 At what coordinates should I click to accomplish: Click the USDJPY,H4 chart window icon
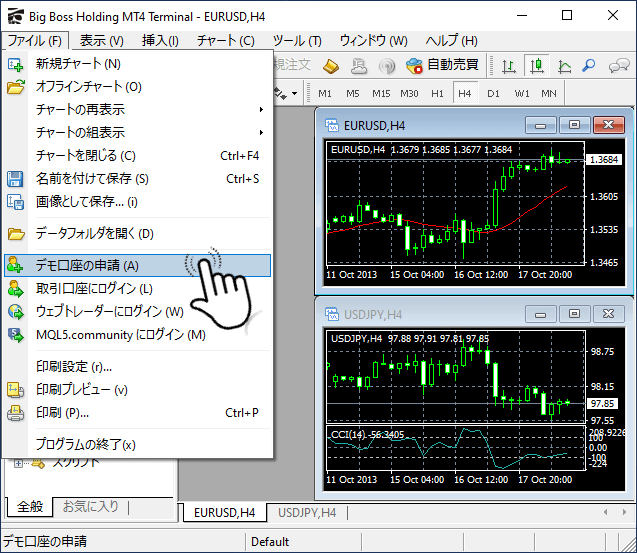pos(332,314)
